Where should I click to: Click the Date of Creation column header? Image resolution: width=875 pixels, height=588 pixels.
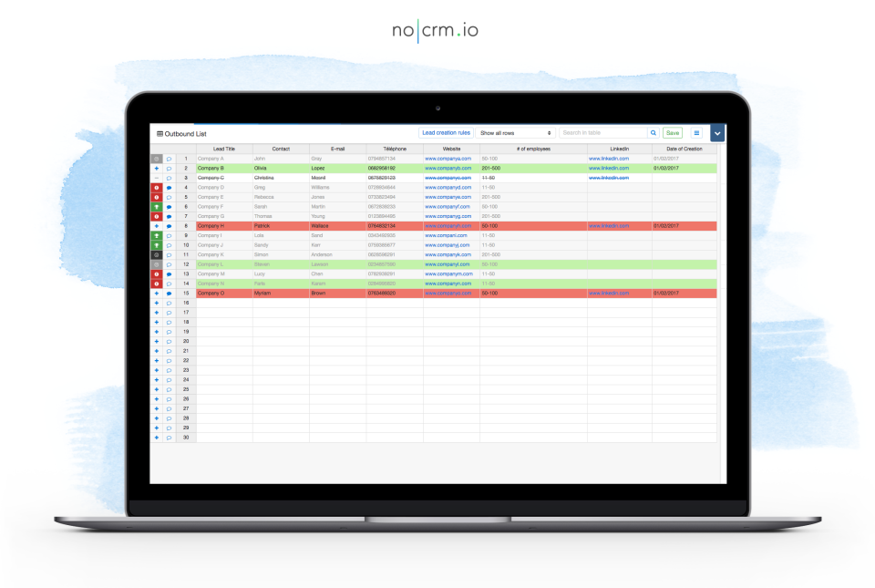(687, 148)
